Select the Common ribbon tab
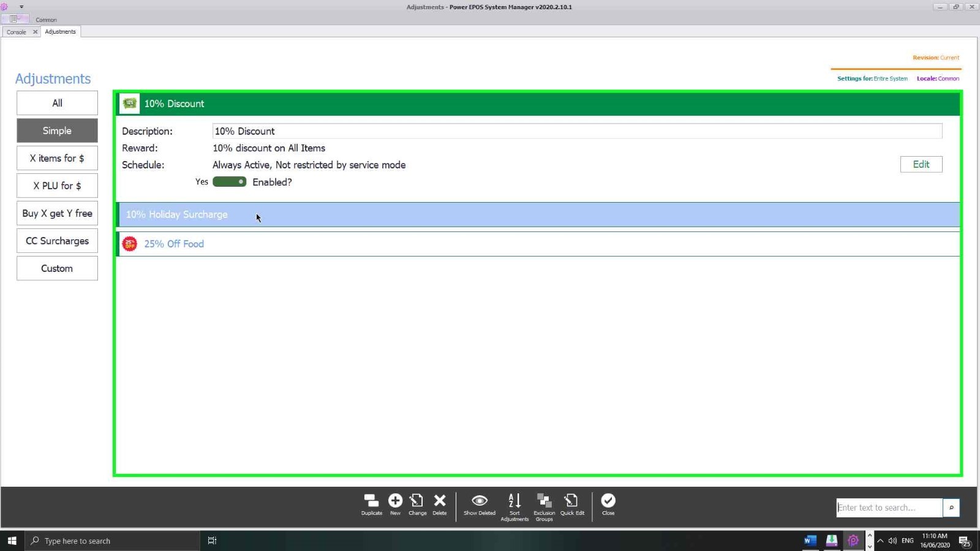 pyautogui.click(x=46, y=20)
